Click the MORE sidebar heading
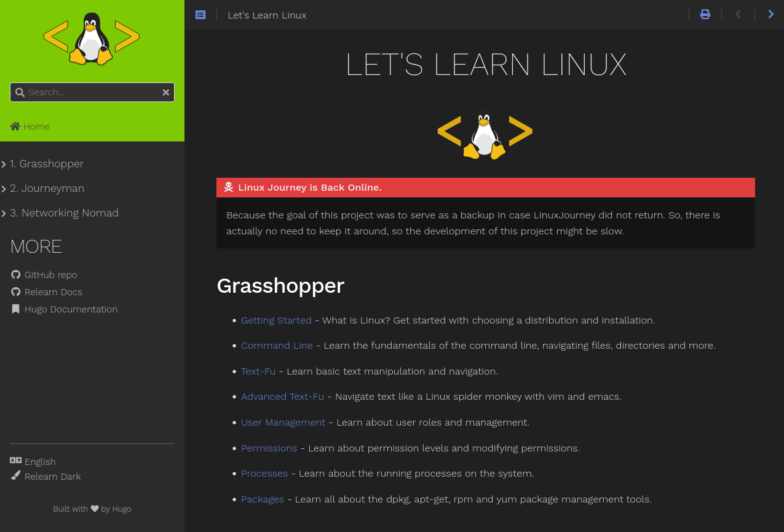 tap(36, 247)
